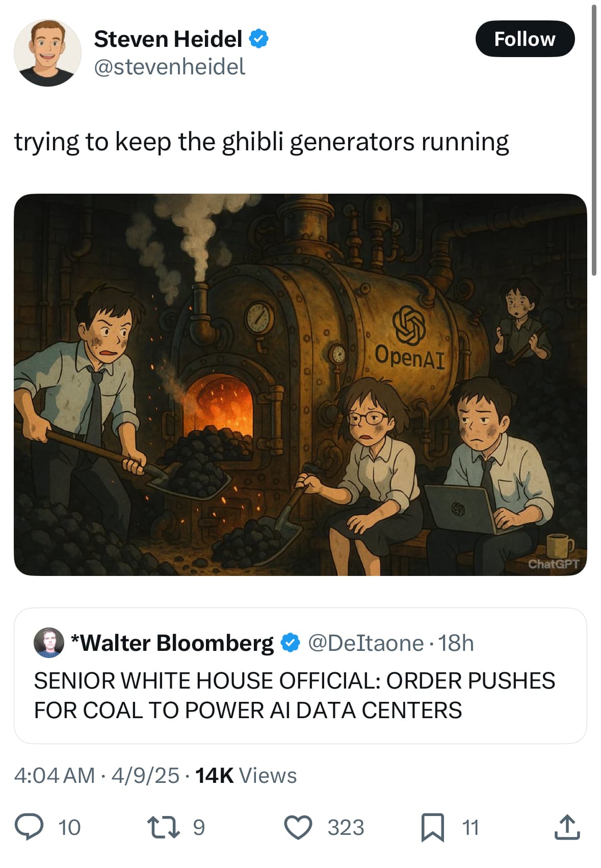Click the 18h timestamp on quoted tweet
This screenshot has width=601, height=868.
pos(457,643)
